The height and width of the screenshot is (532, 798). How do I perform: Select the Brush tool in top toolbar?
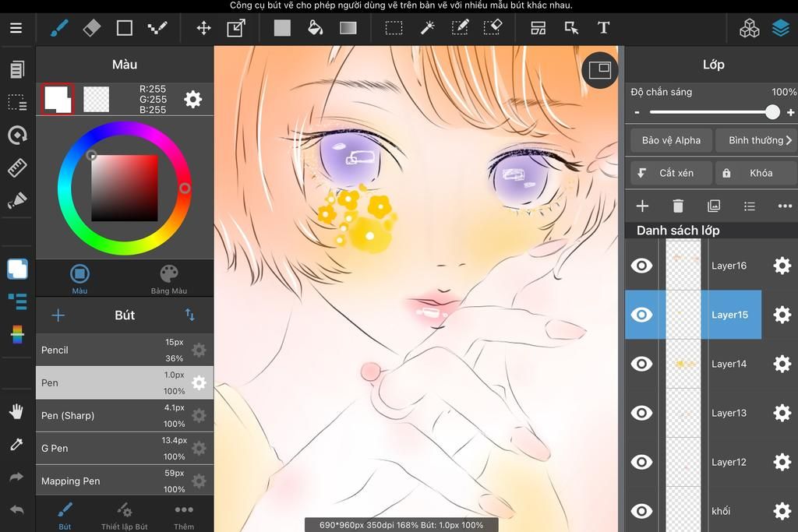coord(59,28)
